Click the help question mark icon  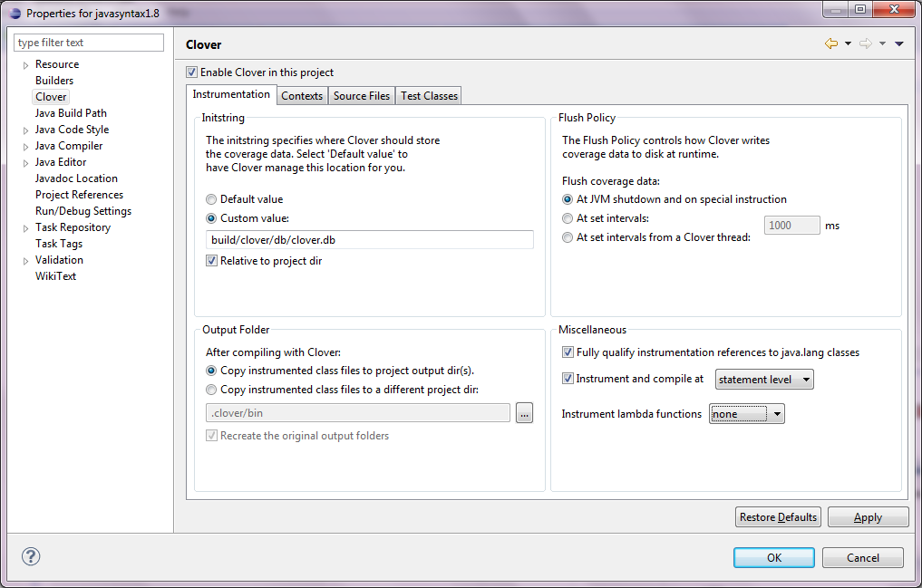point(31,556)
